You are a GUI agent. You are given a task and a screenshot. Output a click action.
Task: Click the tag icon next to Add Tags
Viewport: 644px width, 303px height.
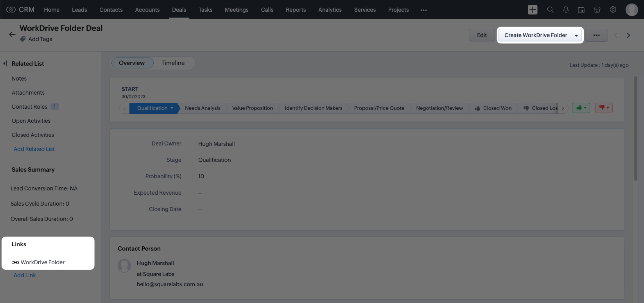click(23, 39)
